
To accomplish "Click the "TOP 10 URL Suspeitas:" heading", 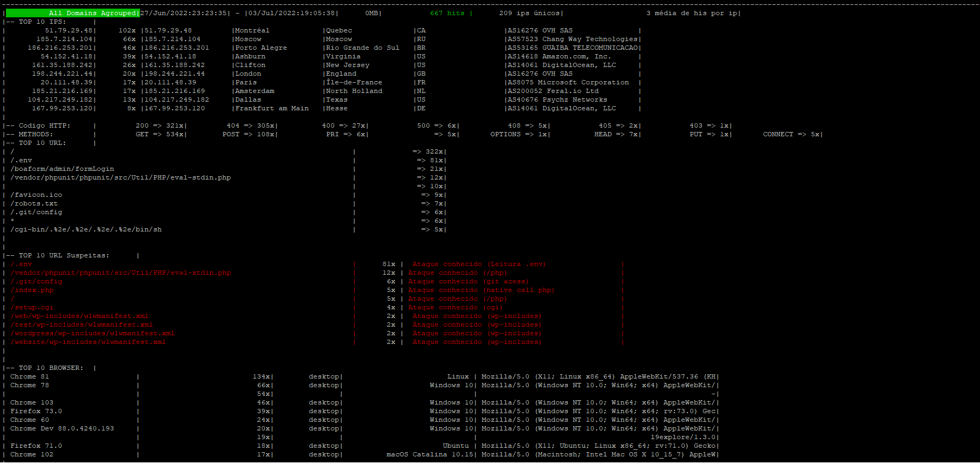I will point(64,255).
